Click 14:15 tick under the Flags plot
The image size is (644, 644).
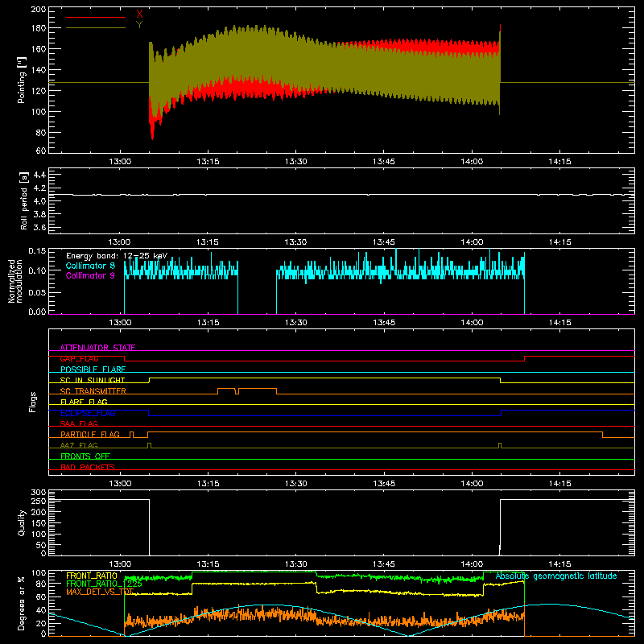[559, 484]
